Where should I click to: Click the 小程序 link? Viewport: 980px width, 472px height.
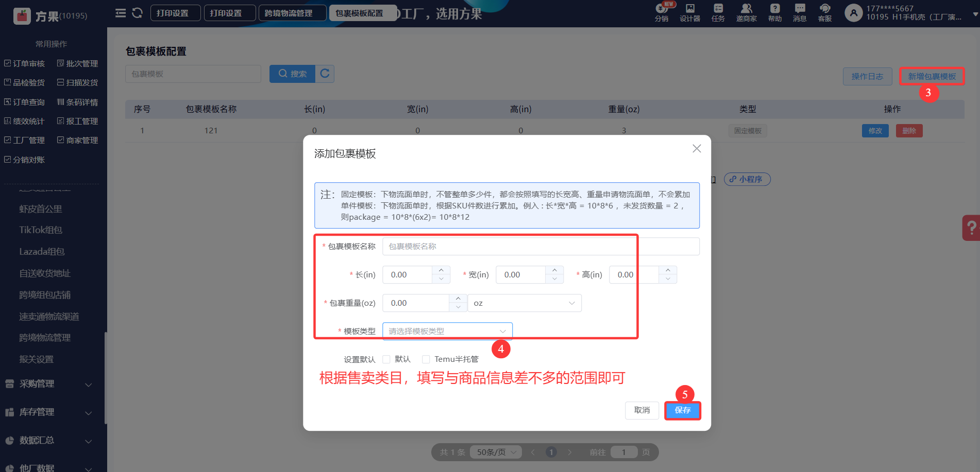pyautogui.click(x=747, y=179)
